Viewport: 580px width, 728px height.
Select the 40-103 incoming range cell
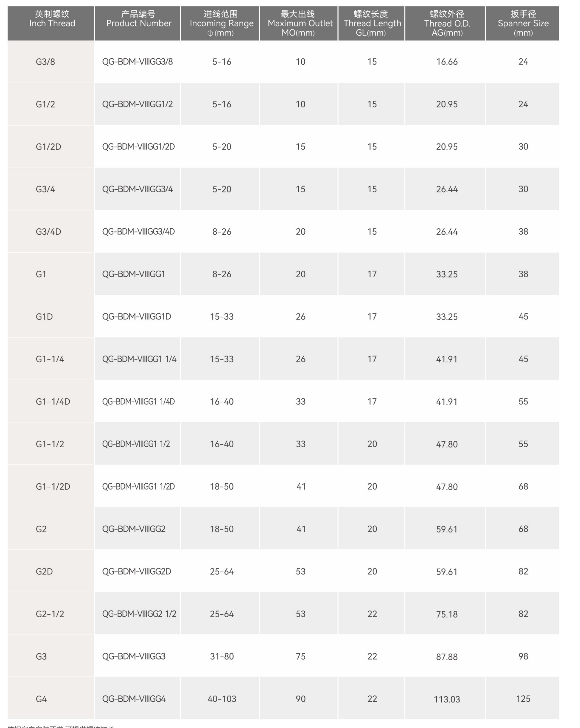coord(222,699)
